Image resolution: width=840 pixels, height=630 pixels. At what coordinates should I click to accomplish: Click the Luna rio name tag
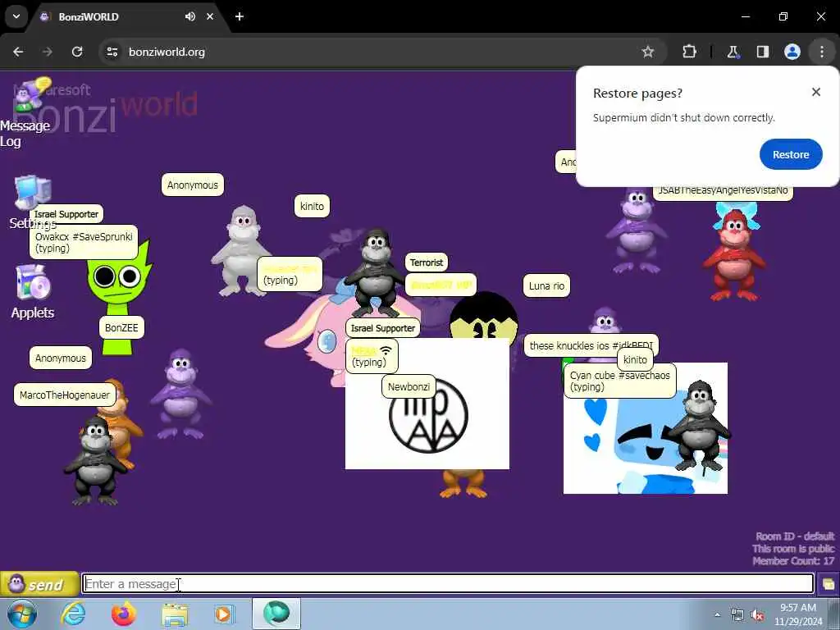coord(546,285)
